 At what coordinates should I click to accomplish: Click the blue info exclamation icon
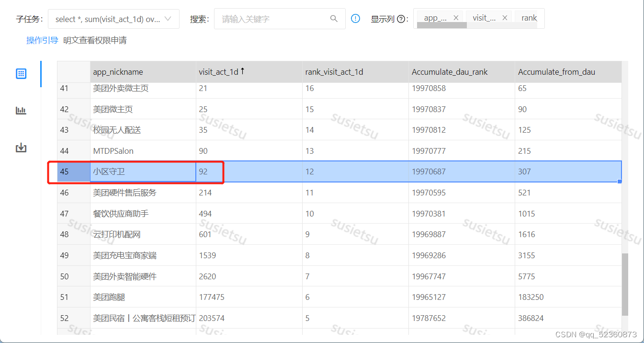pos(355,19)
